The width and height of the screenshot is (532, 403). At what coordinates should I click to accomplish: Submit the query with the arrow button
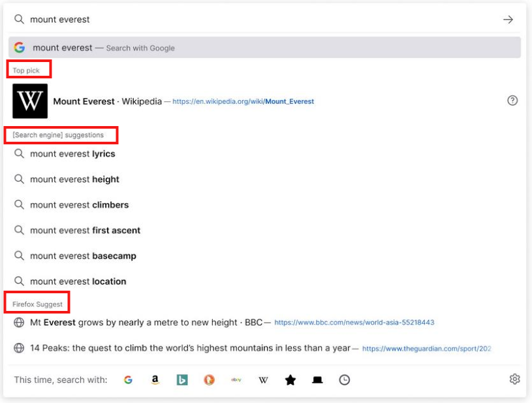coord(508,19)
